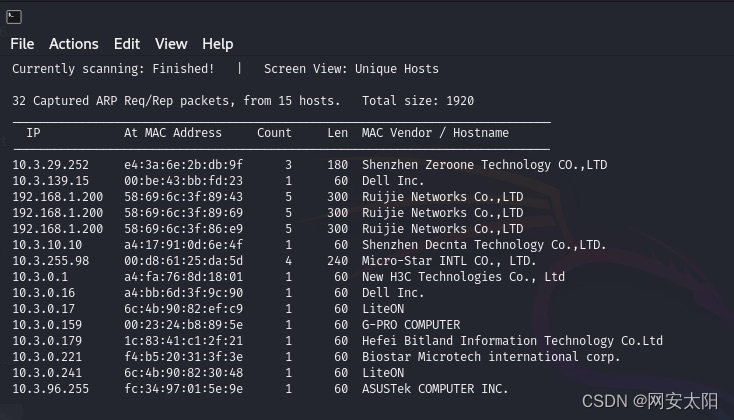Viewport: 734px width, 420px height.
Task: Select IP address 10.3.10.10
Action: click(47, 244)
